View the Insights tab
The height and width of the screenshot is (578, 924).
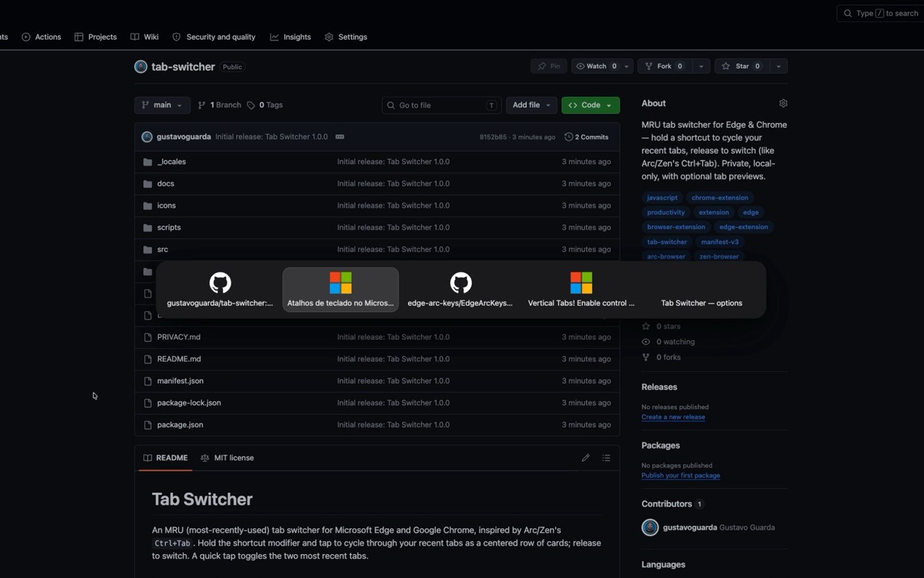[290, 37]
